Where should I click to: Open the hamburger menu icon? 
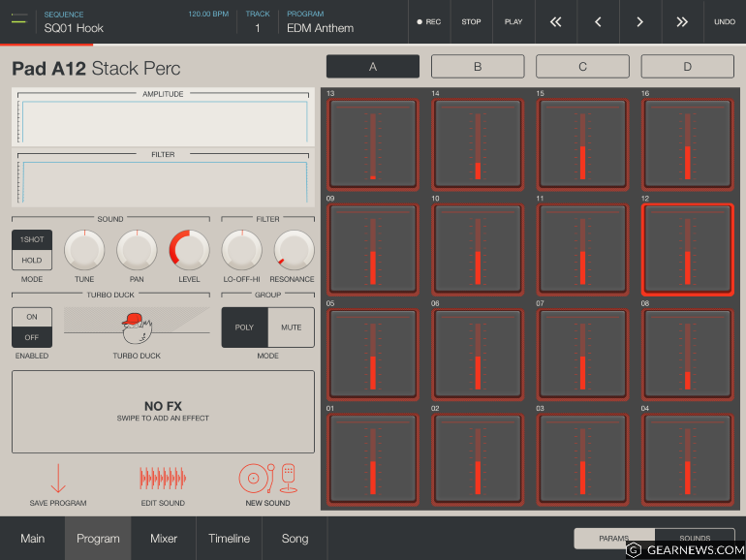(19, 19)
